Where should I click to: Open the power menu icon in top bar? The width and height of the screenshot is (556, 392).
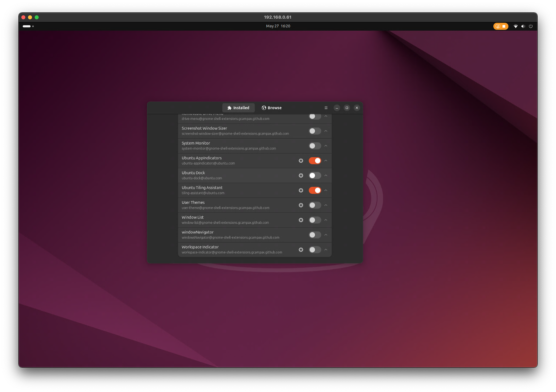531,26
